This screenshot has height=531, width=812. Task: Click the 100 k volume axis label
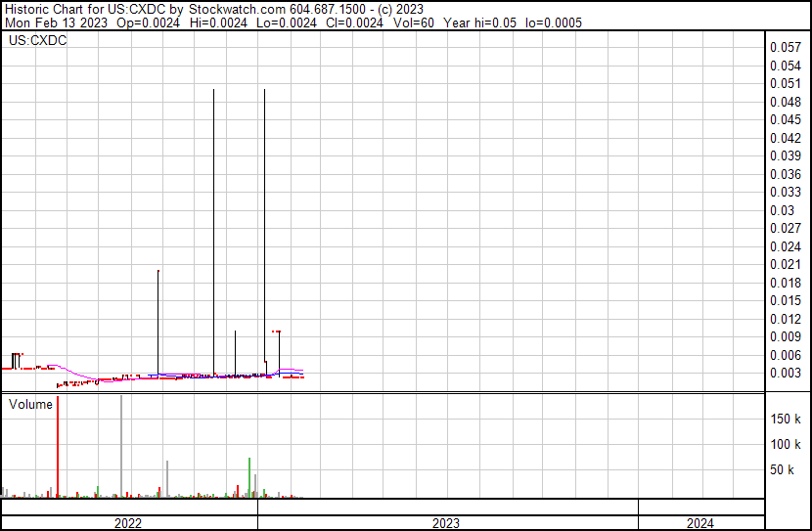tap(787, 445)
